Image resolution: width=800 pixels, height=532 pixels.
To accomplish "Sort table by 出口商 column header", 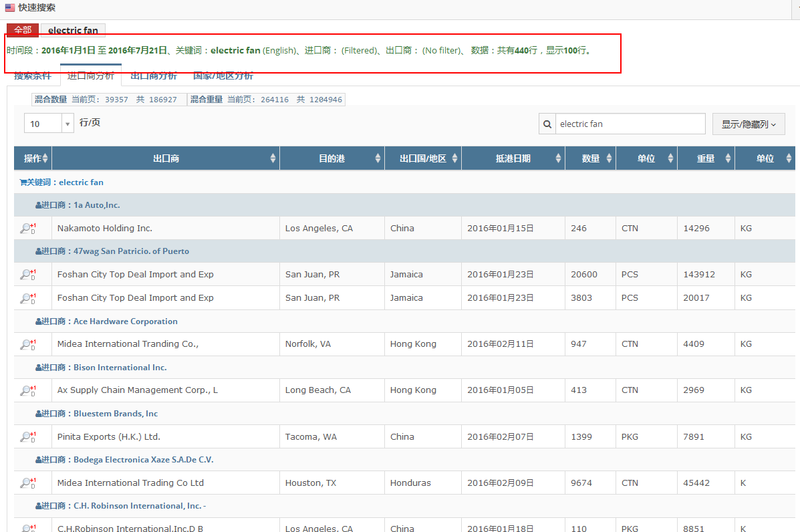I will [166, 158].
